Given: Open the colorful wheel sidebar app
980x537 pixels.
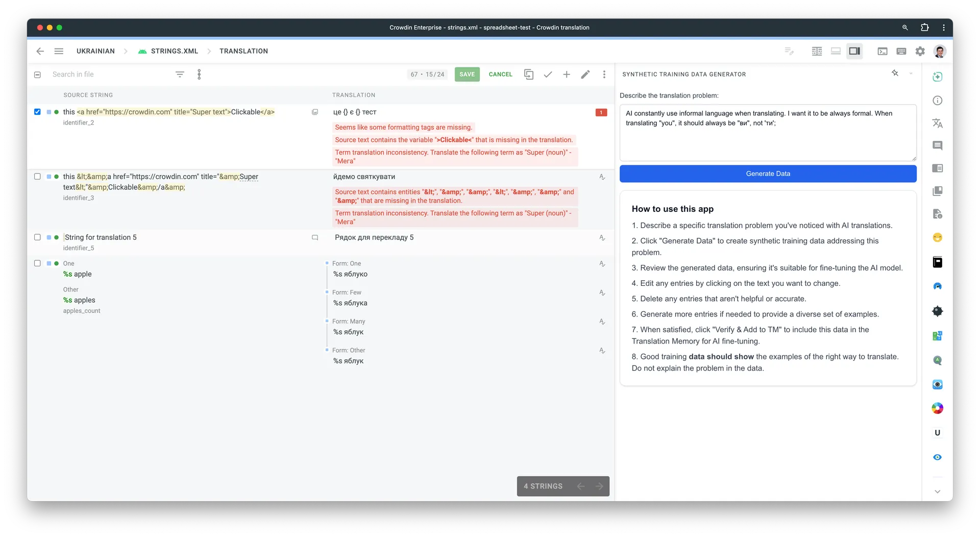Looking at the screenshot, I should tap(937, 408).
